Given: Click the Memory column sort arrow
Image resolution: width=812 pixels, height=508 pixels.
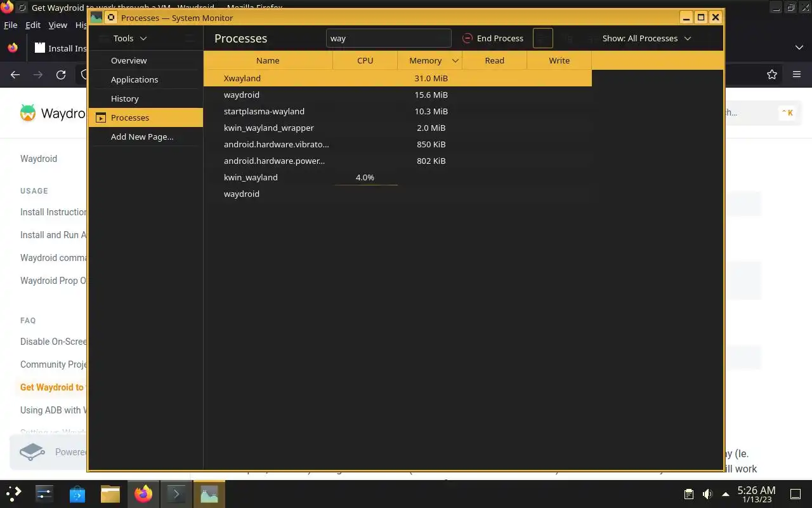Looking at the screenshot, I should 455,60.
